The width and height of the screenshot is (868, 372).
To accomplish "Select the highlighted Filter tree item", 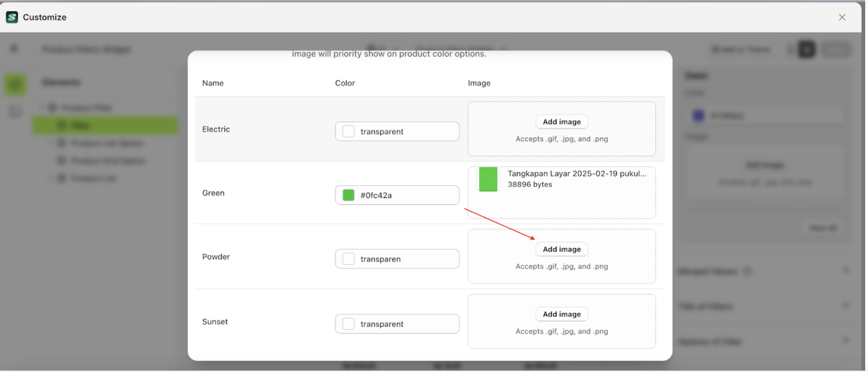I will point(104,125).
